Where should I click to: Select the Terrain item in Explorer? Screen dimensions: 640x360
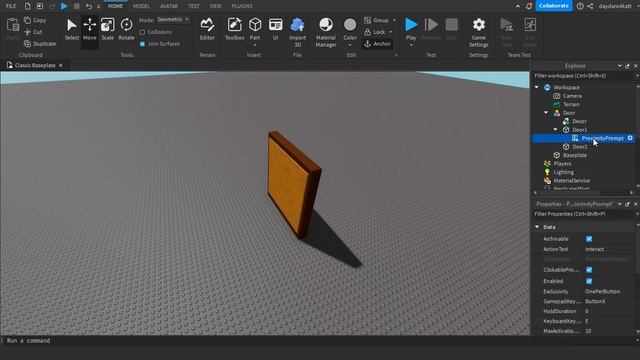(571, 104)
